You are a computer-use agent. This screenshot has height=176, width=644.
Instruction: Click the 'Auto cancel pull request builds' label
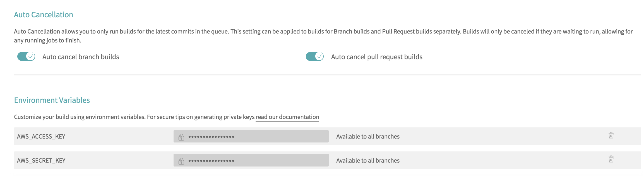pos(377,57)
